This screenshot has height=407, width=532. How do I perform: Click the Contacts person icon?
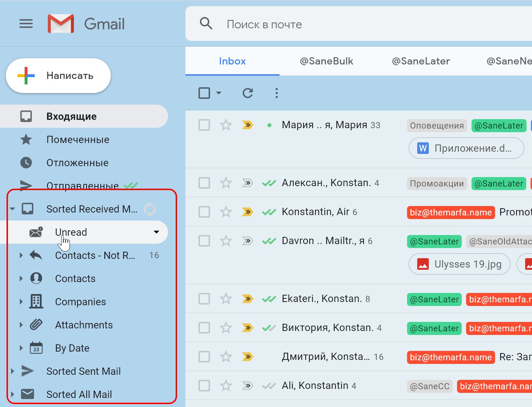click(x=36, y=278)
